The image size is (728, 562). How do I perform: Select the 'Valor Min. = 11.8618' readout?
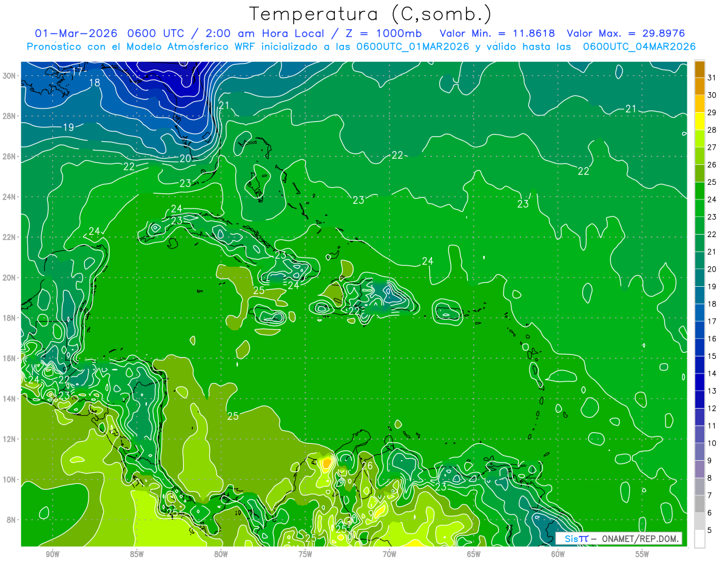pos(497,33)
